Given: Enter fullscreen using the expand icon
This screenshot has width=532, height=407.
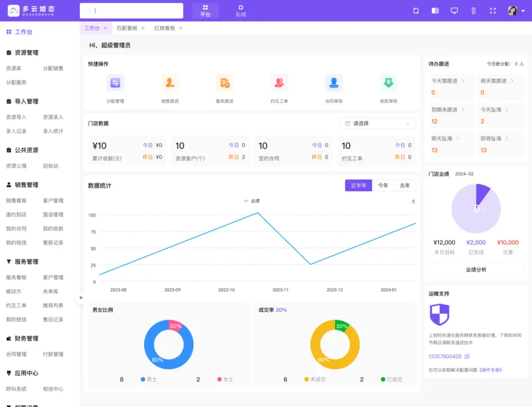Looking at the screenshot, I should [x=493, y=11].
